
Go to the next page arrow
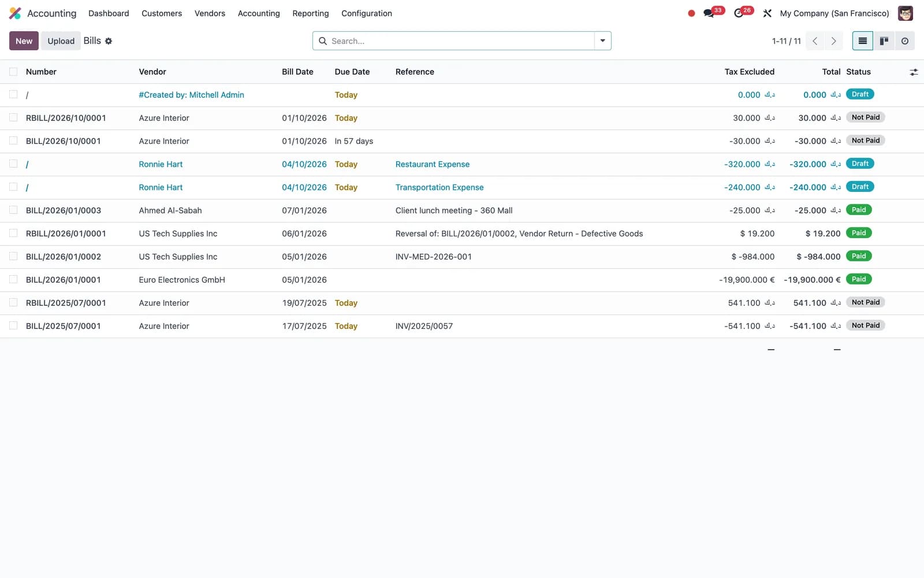pos(833,41)
